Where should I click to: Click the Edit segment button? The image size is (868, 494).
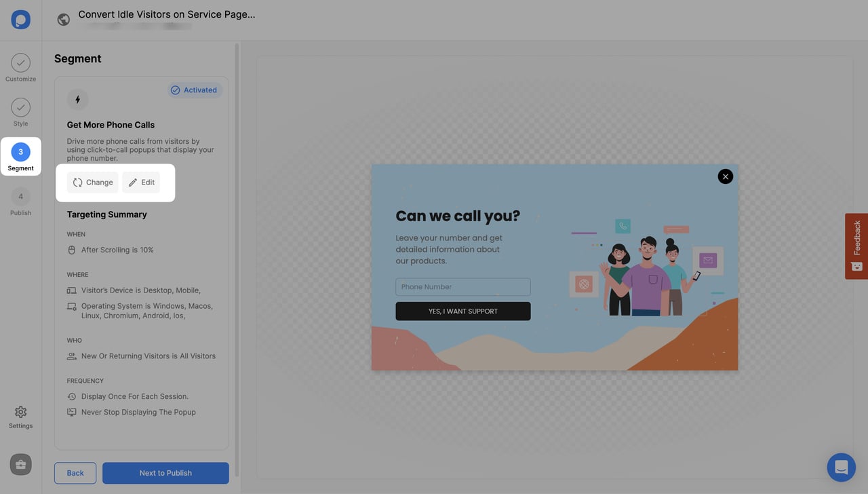point(141,182)
